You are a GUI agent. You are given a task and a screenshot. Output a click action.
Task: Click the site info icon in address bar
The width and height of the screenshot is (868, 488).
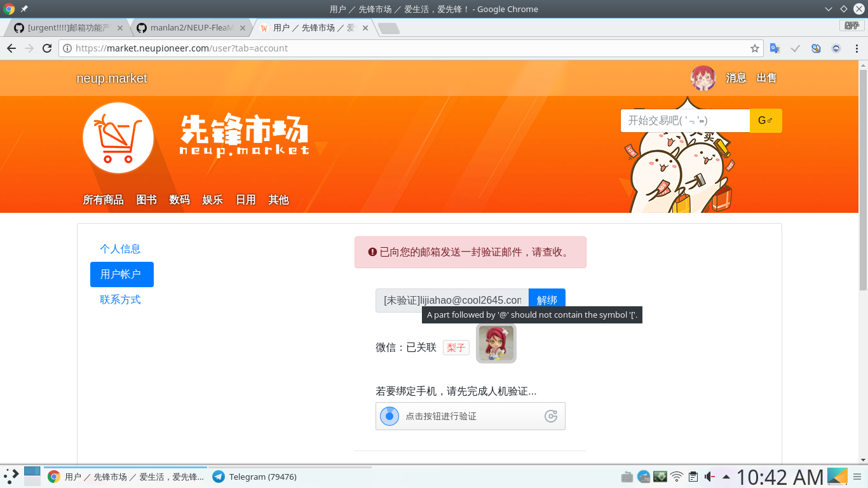point(67,48)
